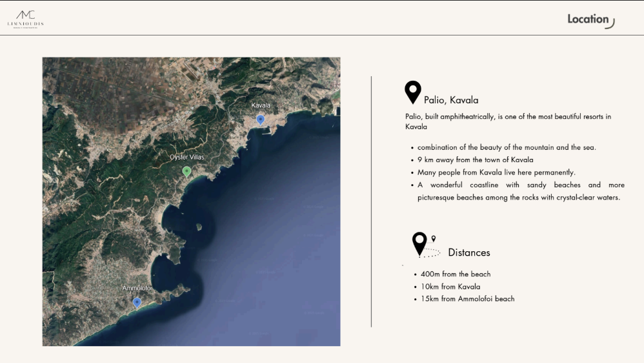644x363 pixels.
Task: Click the bullet about mountain and sea beauty
Action: click(x=507, y=147)
